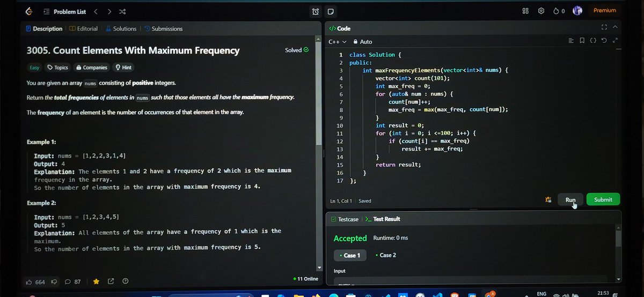This screenshot has height=297, width=644.
Task: Open the notes icon in top bar
Action: pyautogui.click(x=331, y=11)
